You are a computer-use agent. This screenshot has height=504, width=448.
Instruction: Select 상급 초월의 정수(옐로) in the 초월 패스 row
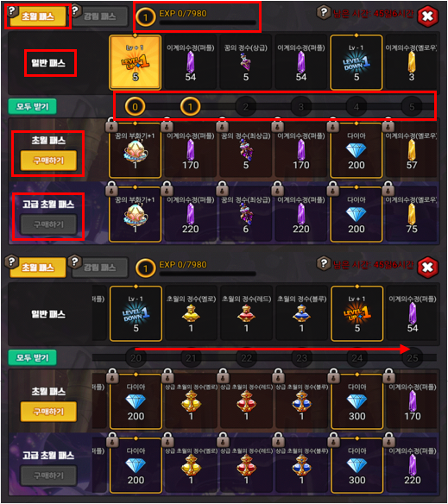click(x=191, y=401)
